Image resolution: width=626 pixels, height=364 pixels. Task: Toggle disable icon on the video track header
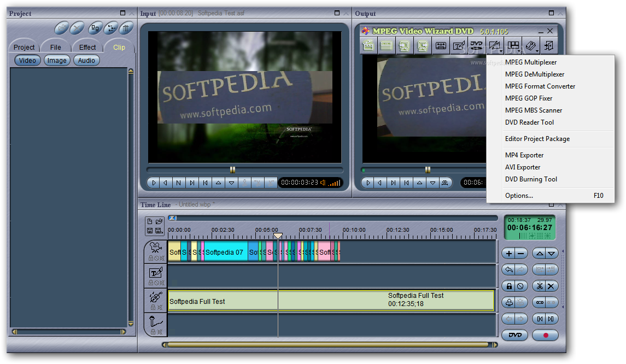[156, 258]
